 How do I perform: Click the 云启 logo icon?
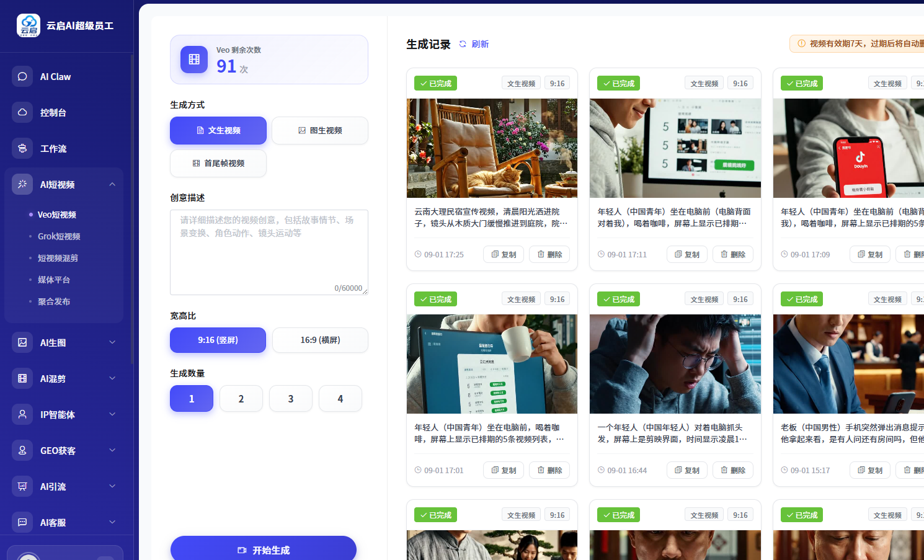(29, 25)
